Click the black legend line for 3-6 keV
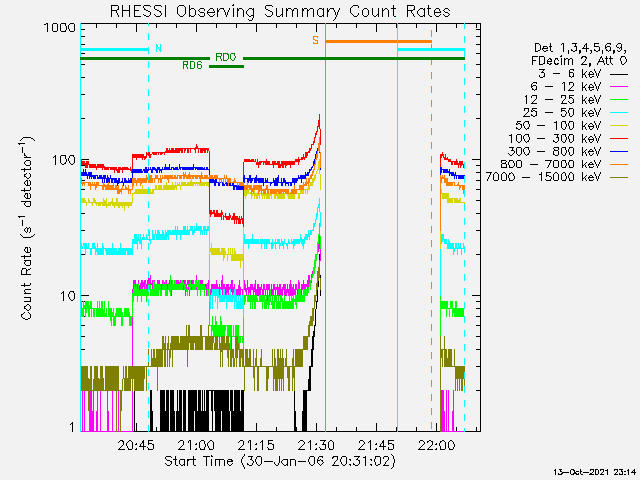The image size is (640, 480). tap(619, 75)
